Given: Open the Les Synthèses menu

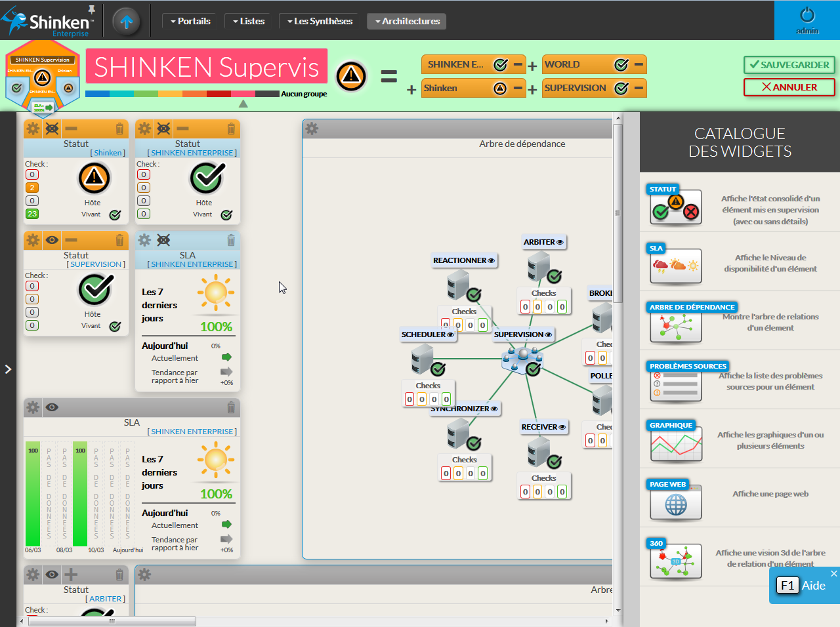Looking at the screenshot, I should (x=320, y=22).
